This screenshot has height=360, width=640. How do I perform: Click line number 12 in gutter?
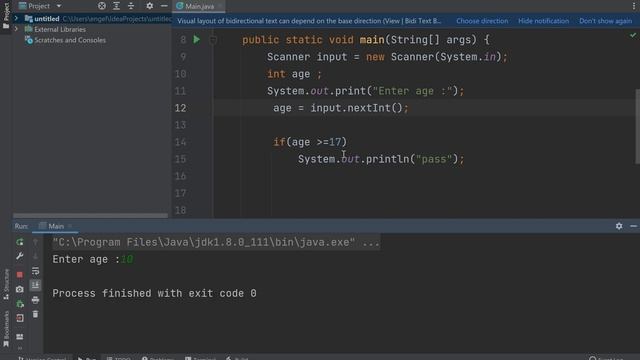click(180, 108)
